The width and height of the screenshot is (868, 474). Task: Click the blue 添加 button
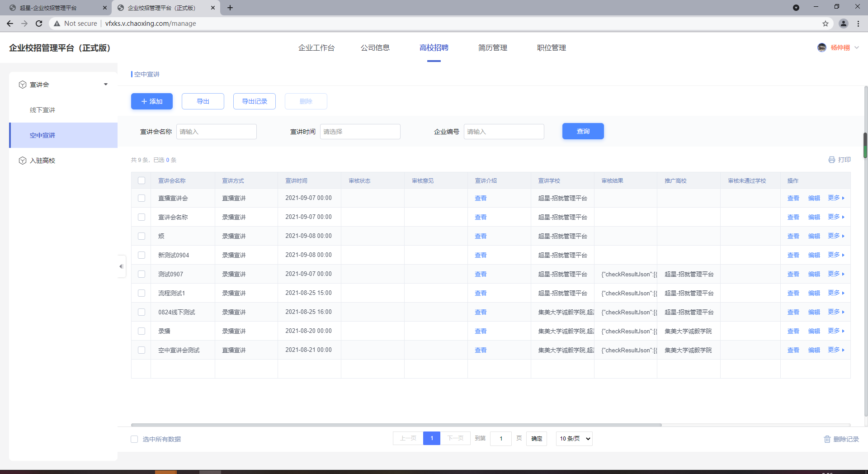pyautogui.click(x=152, y=101)
